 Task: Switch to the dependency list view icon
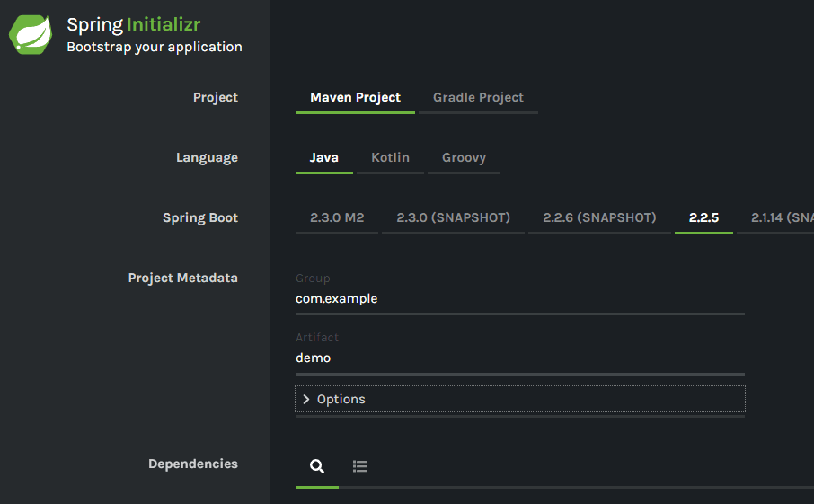coord(360,465)
